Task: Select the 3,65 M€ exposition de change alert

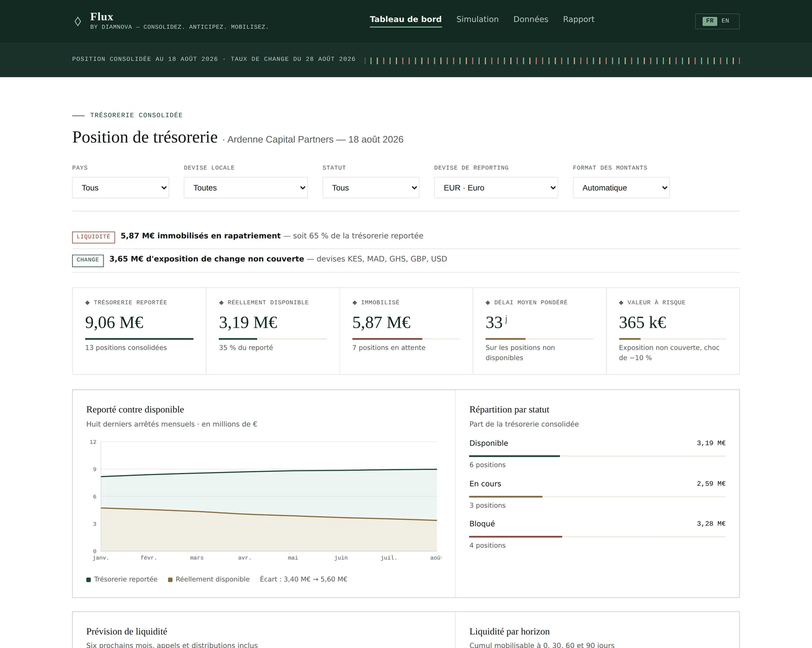Action: click(x=207, y=259)
